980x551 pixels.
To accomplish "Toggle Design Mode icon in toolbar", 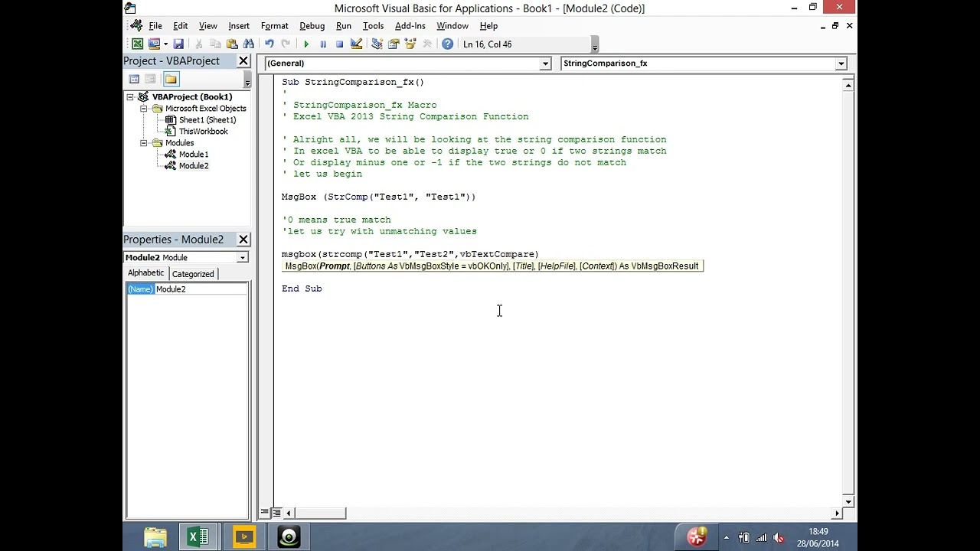I will click(x=356, y=44).
